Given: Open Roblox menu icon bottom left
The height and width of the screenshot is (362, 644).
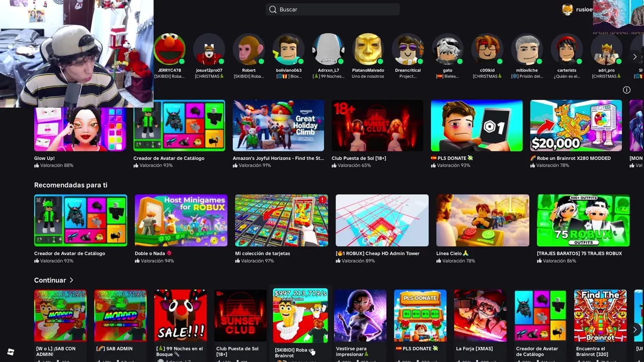Looking at the screenshot, I should 11,352.
